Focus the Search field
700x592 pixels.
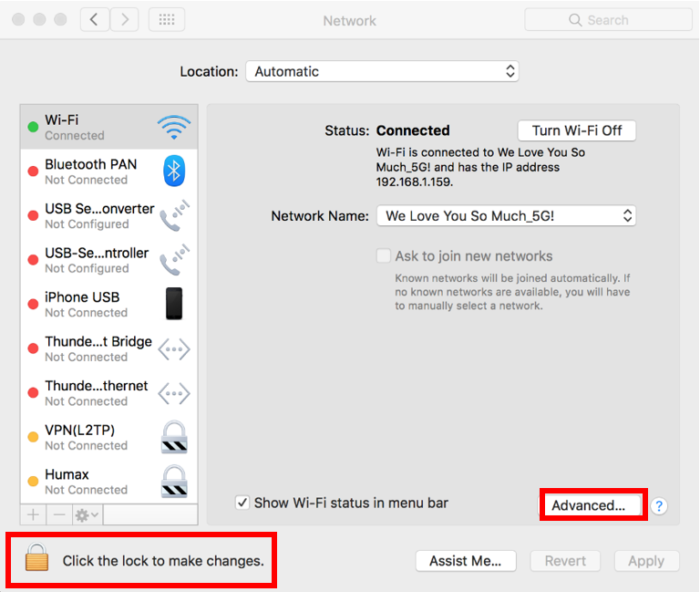(x=608, y=20)
